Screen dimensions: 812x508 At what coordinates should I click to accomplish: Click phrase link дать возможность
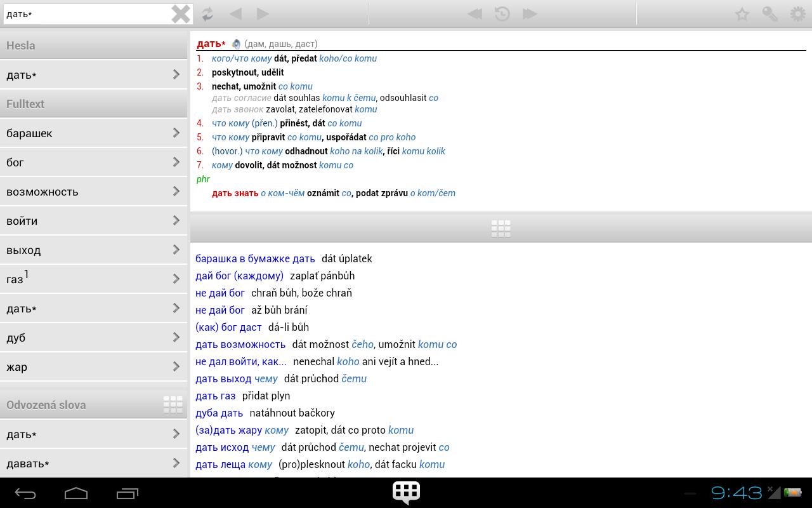240,344
